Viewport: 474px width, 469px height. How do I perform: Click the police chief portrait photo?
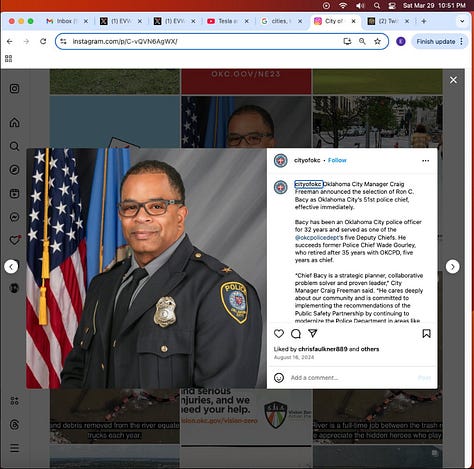(x=146, y=268)
